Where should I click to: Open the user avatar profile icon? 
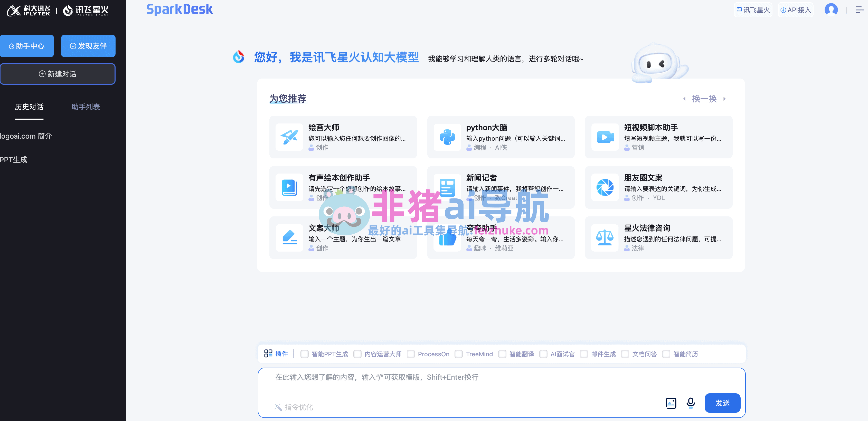click(x=831, y=10)
